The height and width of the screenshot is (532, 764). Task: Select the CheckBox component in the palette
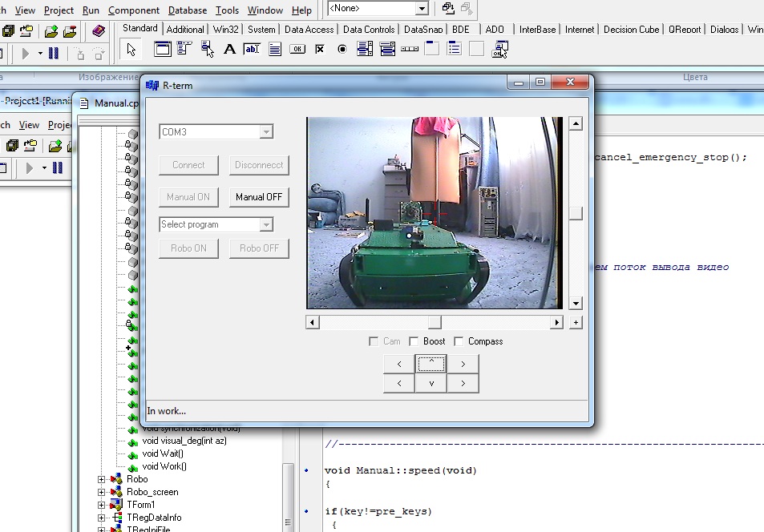coord(320,50)
